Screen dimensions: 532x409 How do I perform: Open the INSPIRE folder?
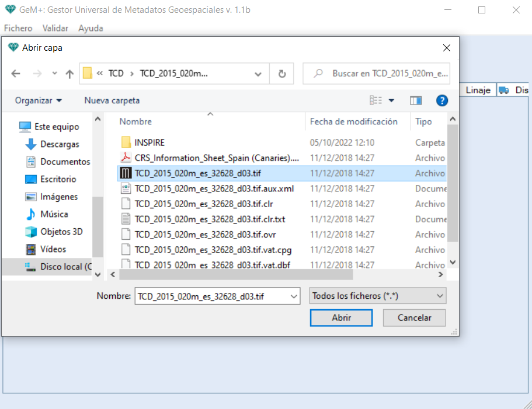pyautogui.click(x=149, y=142)
